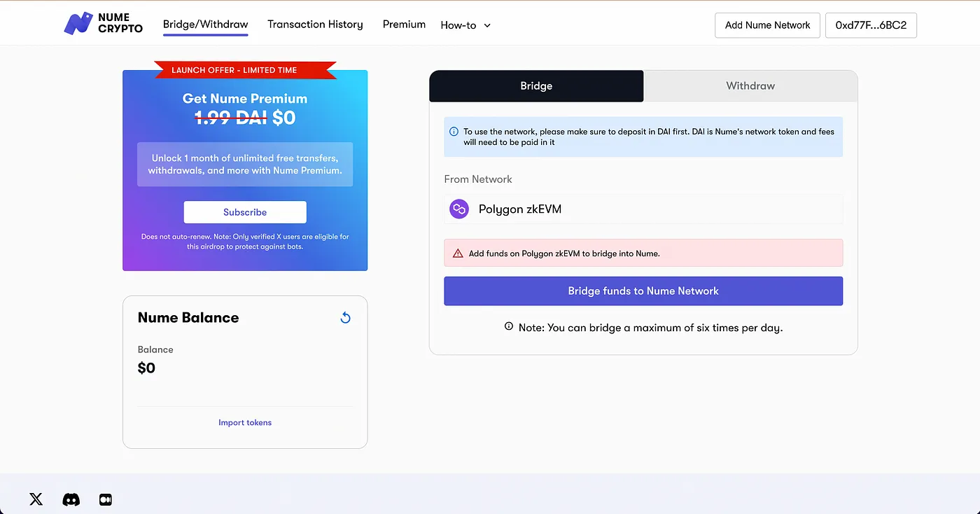
Task: Click the 'Unlock 1 month of unlimited' text box
Action: coord(245,165)
